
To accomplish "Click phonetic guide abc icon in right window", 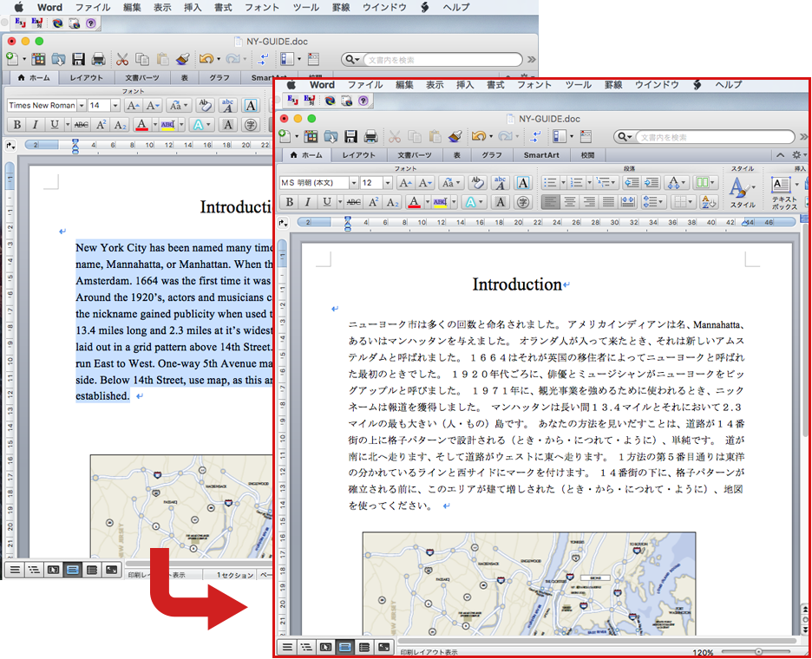I will (x=500, y=183).
